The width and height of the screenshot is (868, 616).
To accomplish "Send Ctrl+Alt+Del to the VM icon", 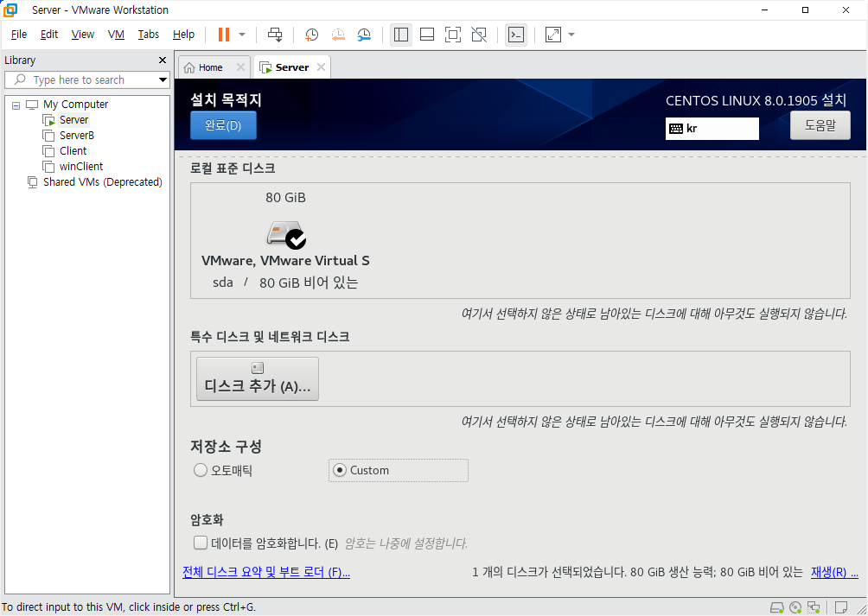I will (275, 35).
